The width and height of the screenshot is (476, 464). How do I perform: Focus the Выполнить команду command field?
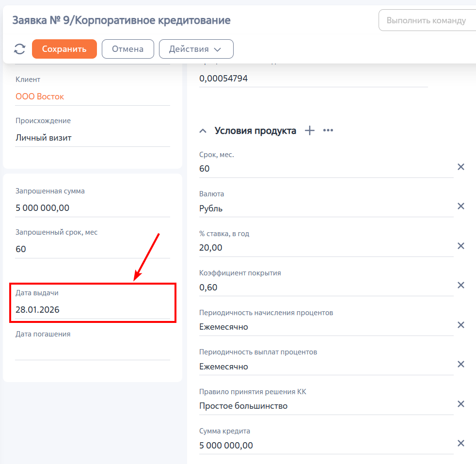[427, 20]
